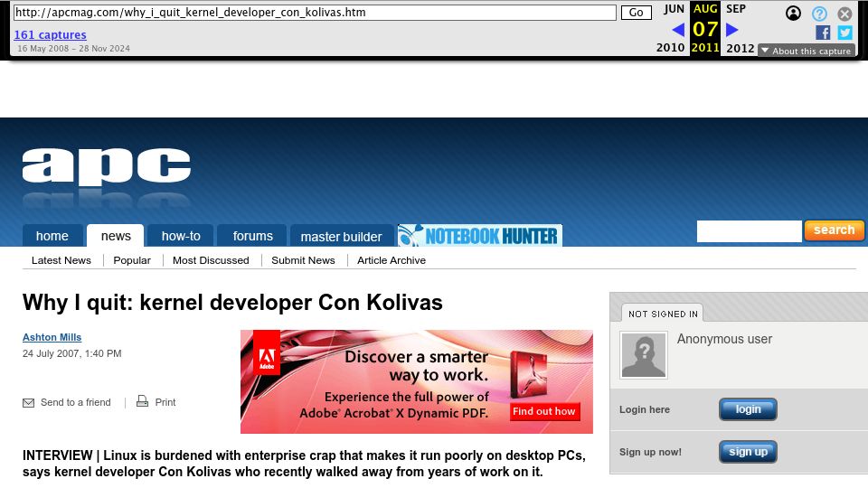
Task: Go to next capture with right arrow
Action: [x=731, y=30]
